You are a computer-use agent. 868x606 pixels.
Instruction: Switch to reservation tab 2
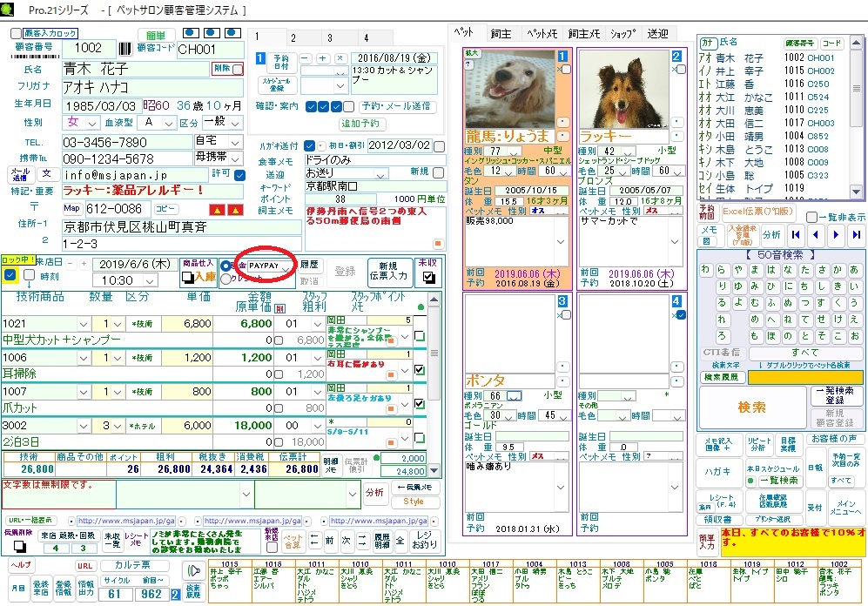(x=293, y=37)
